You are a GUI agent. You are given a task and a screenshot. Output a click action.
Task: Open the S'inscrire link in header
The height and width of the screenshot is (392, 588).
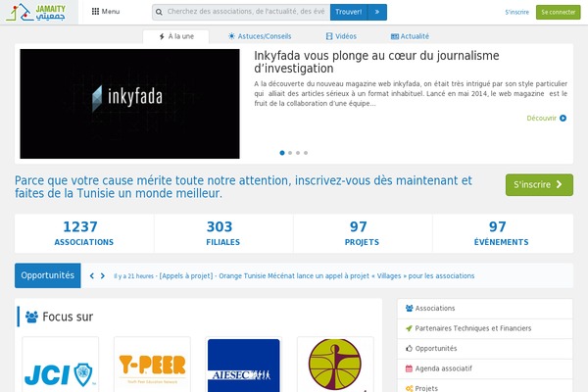point(516,12)
